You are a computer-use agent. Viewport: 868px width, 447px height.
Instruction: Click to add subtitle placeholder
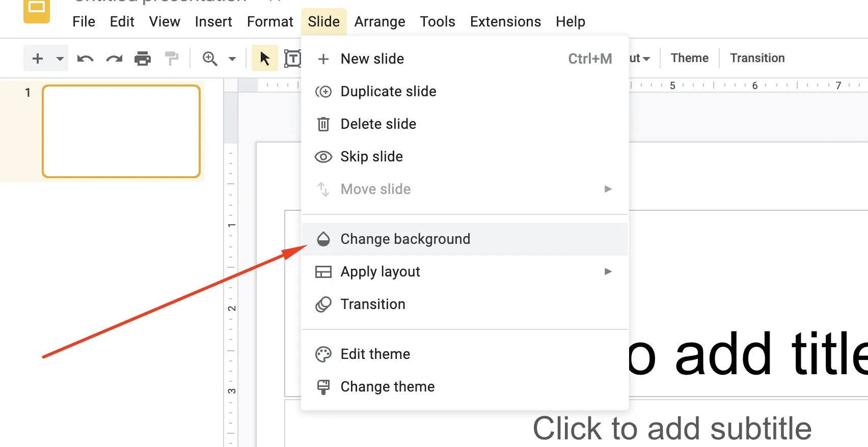pyautogui.click(x=672, y=428)
